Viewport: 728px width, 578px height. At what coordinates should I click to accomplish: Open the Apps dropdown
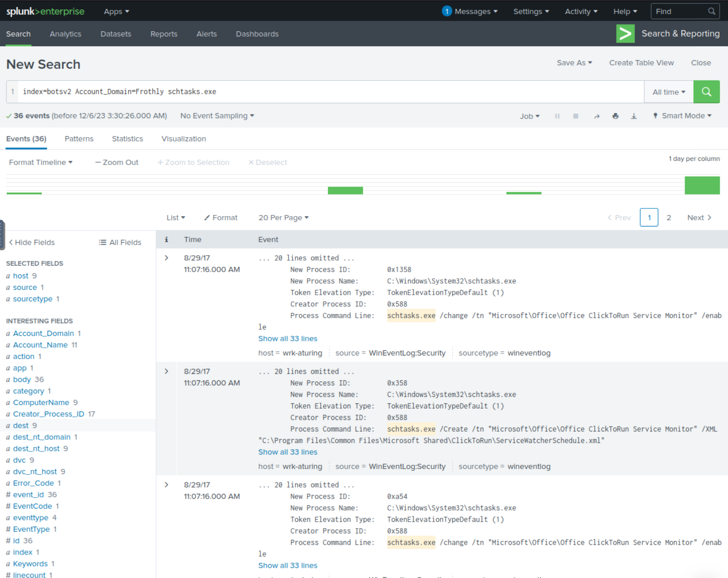coord(117,12)
